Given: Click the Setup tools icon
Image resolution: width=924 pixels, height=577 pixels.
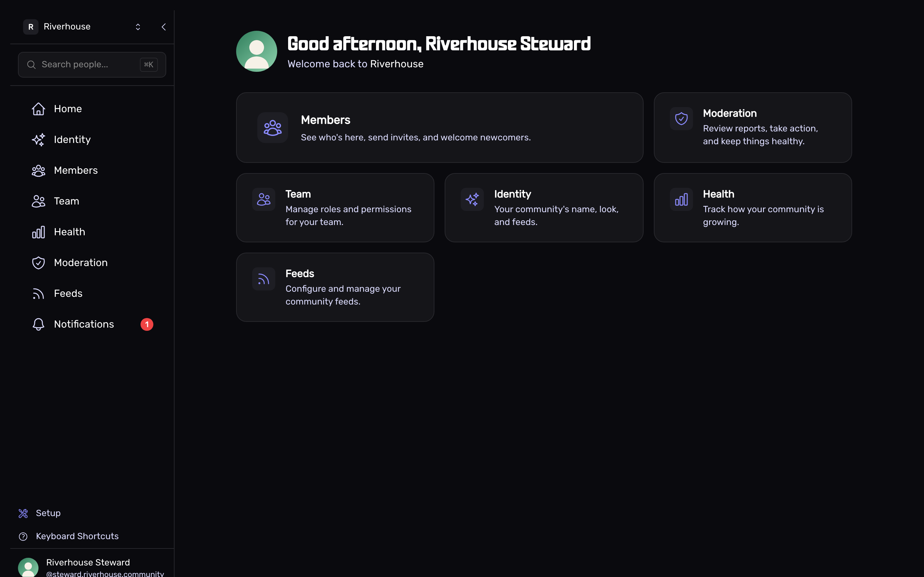Looking at the screenshot, I should coord(23,513).
